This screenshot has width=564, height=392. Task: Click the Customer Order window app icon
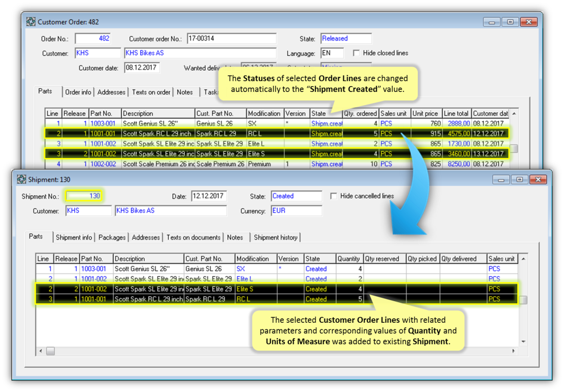pos(31,22)
